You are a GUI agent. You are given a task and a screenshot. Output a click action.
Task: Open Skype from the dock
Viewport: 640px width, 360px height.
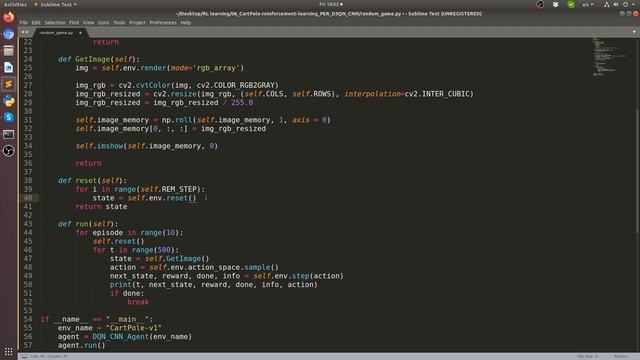pos(9,118)
